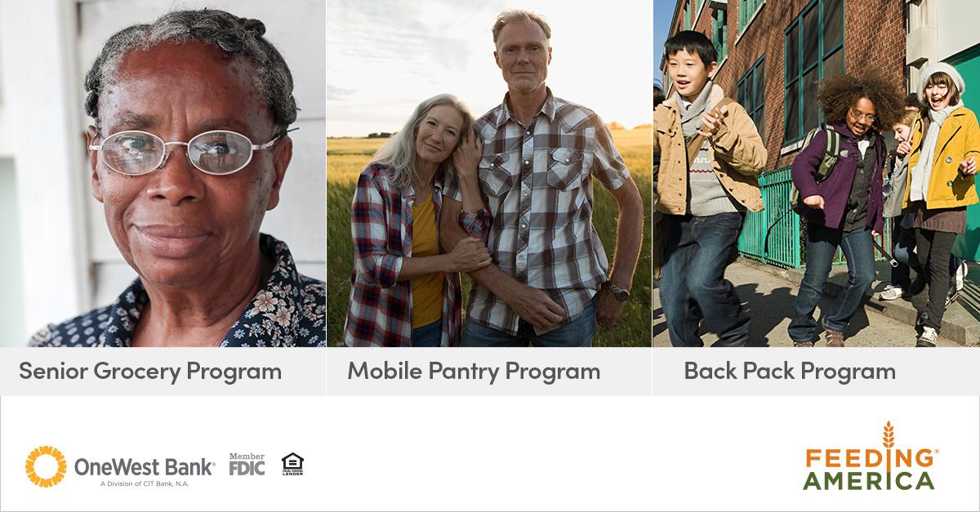Open the running schoolchildren photo
The width and height of the screenshot is (980, 512).
coord(817,173)
